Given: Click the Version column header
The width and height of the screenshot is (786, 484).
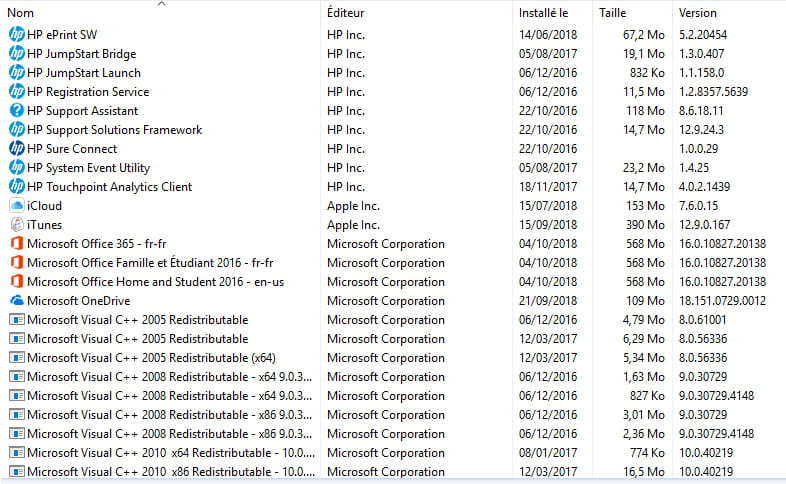Looking at the screenshot, I should pyautogui.click(x=698, y=13).
